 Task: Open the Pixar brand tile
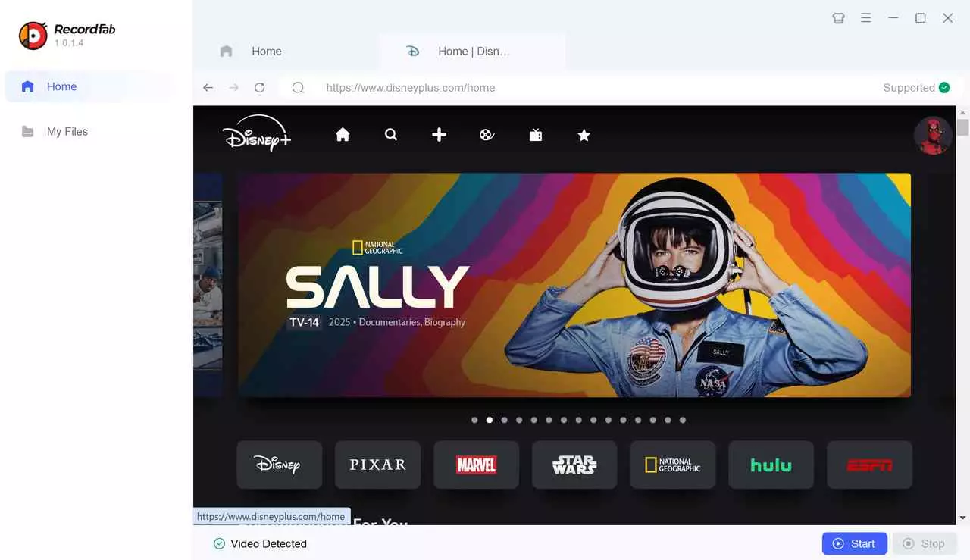[377, 465]
